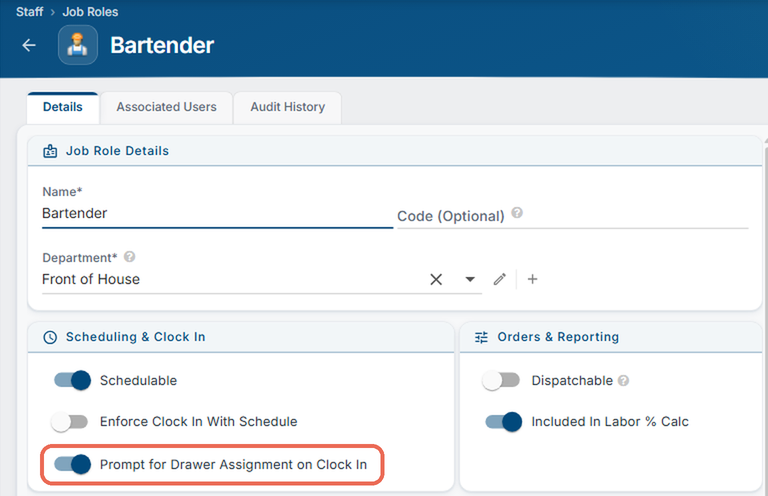Add a new department with plus icon

pyautogui.click(x=532, y=280)
